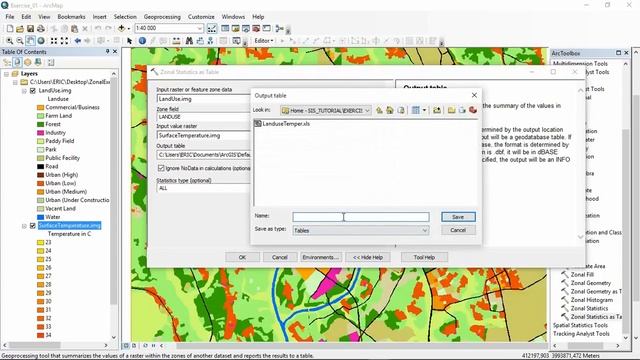This screenshot has width=640, height=360.
Task: Select the Zoom In magnifier tool
Action: [9, 41]
